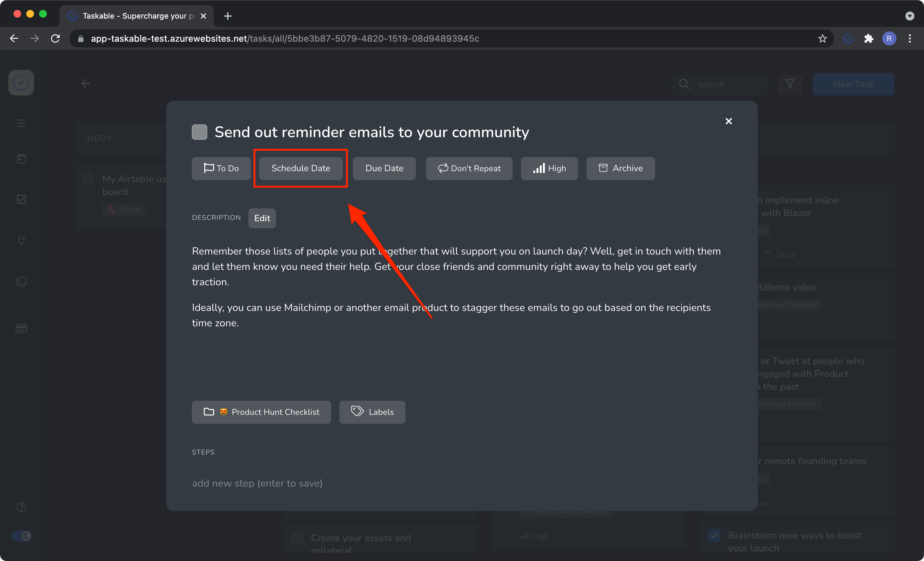Toggle the dark mode switch

21,536
